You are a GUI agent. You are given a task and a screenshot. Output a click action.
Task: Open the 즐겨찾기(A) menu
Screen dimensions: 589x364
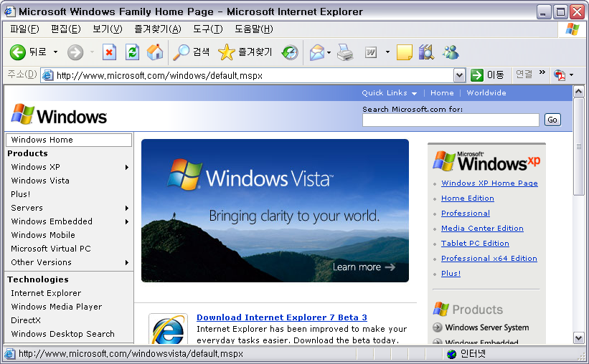pyautogui.click(x=158, y=29)
